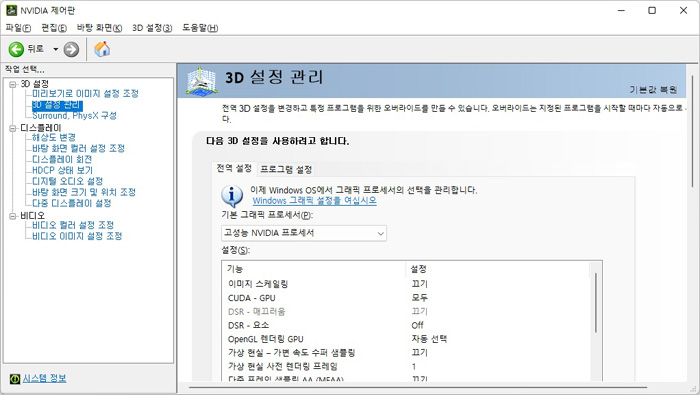700x395 pixels.
Task: Open 다중 디스플레이 설정
Action: click(72, 204)
